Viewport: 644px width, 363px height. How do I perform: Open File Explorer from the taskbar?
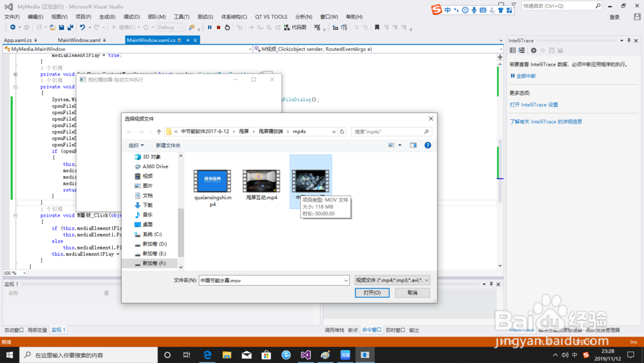click(x=227, y=355)
